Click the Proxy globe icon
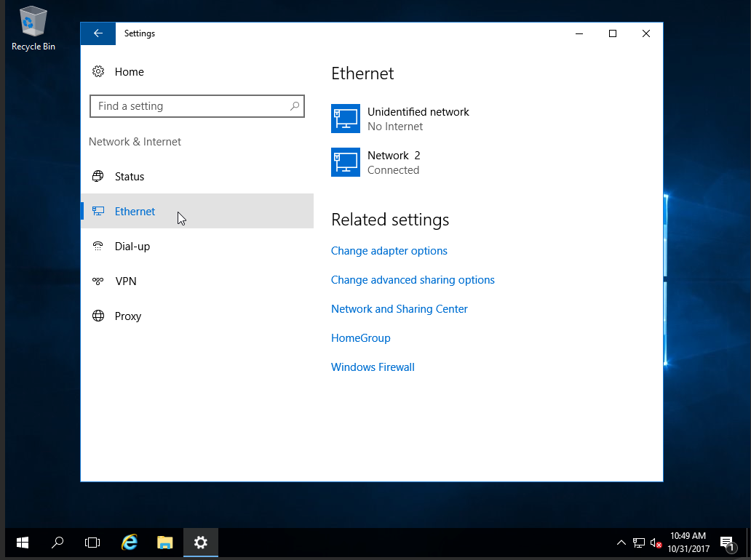 pyautogui.click(x=98, y=316)
